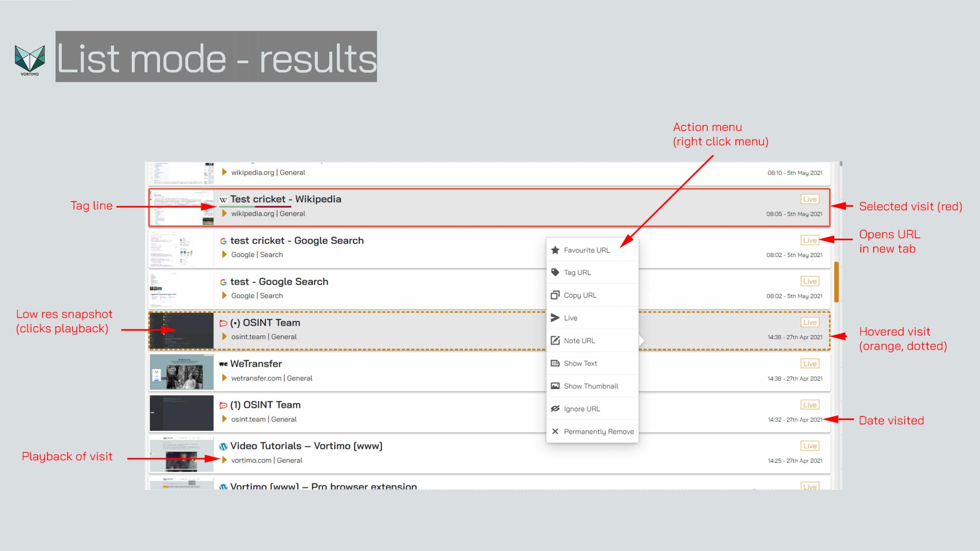Click the Video Tutorials snapshot thumbnail
980x551 pixels.
[x=181, y=454]
